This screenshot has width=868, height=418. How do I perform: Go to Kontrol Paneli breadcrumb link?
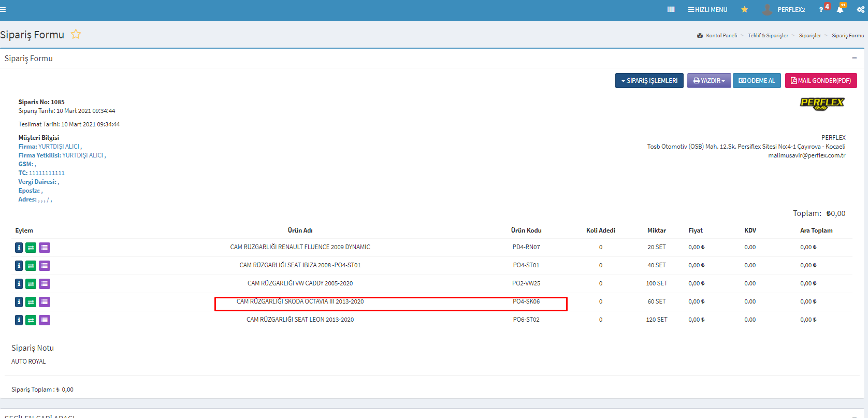[721, 36]
